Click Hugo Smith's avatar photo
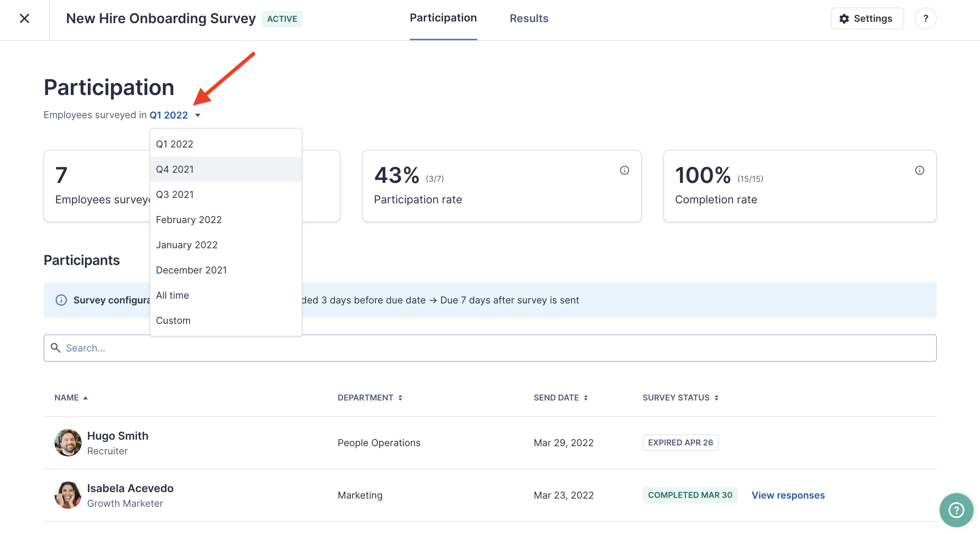The width and height of the screenshot is (980, 534). [x=68, y=442]
